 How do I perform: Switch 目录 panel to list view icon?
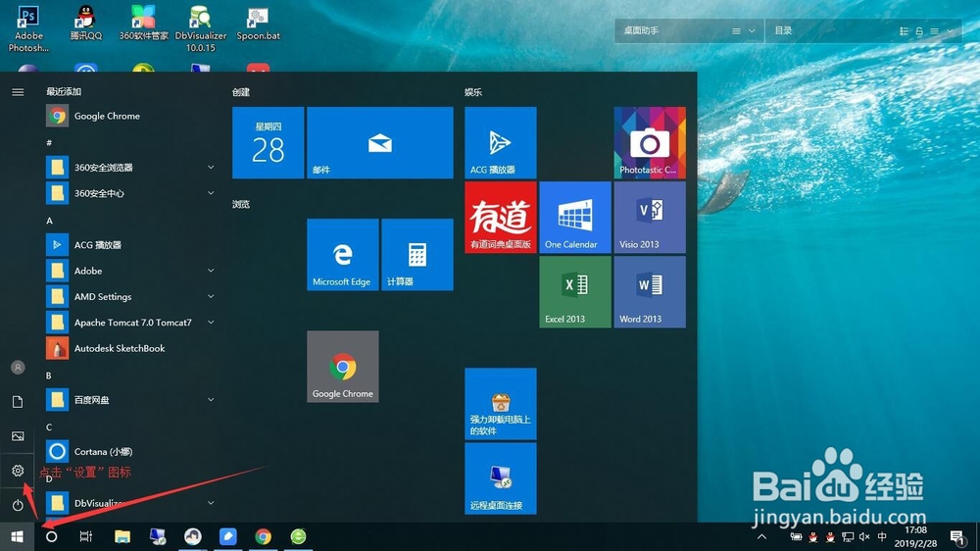pos(904,30)
